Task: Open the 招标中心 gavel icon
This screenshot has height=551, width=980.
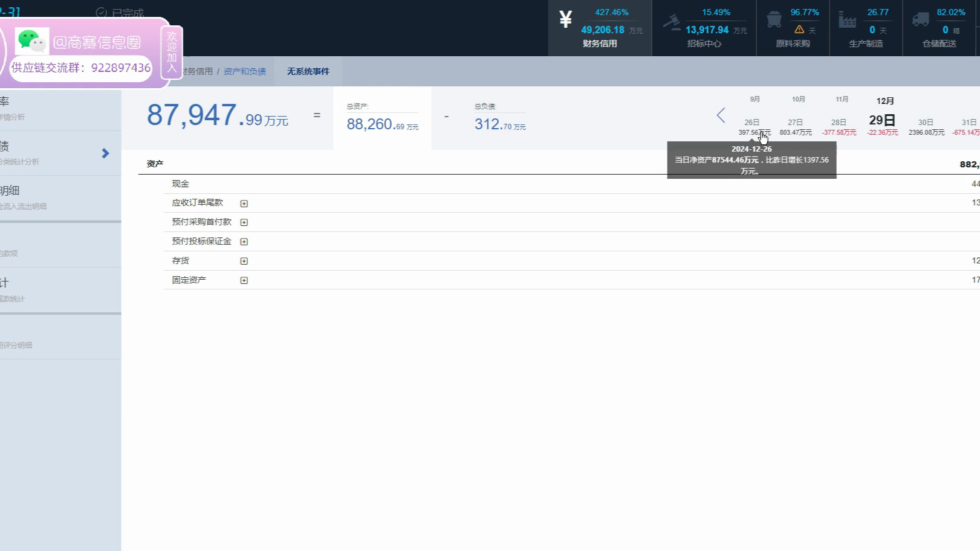Action: (672, 22)
